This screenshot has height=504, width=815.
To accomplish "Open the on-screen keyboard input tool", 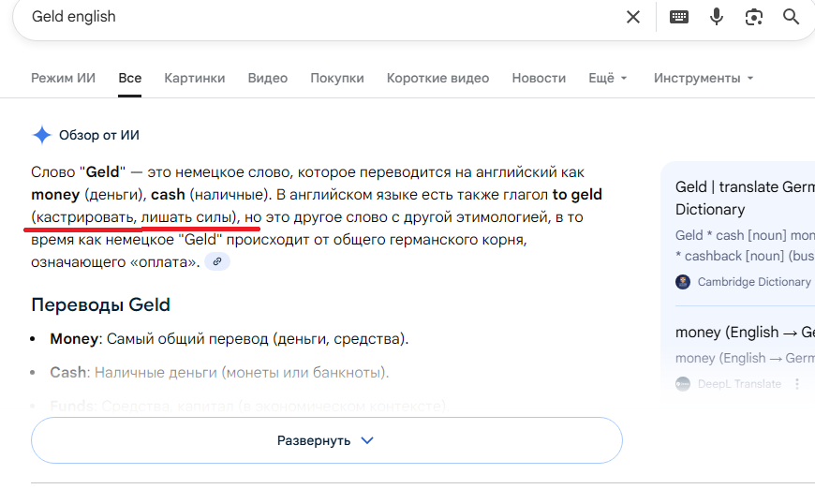I will click(x=679, y=17).
